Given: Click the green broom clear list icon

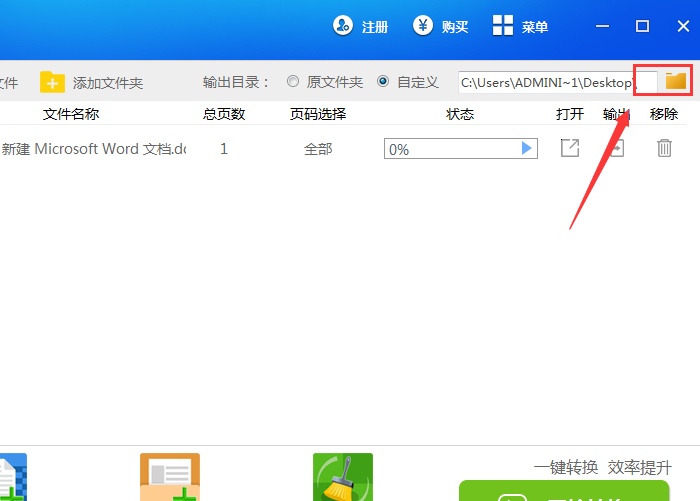Looking at the screenshot, I should pos(342,478).
